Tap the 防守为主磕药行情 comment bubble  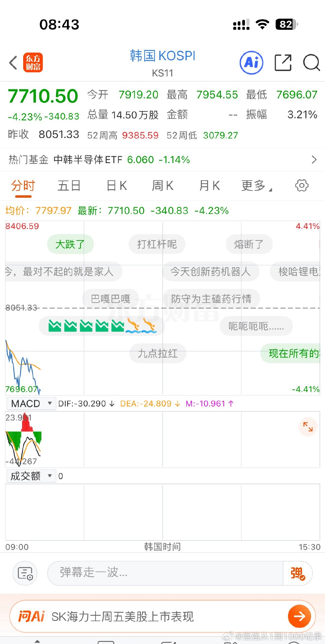click(x=211, y=299)
